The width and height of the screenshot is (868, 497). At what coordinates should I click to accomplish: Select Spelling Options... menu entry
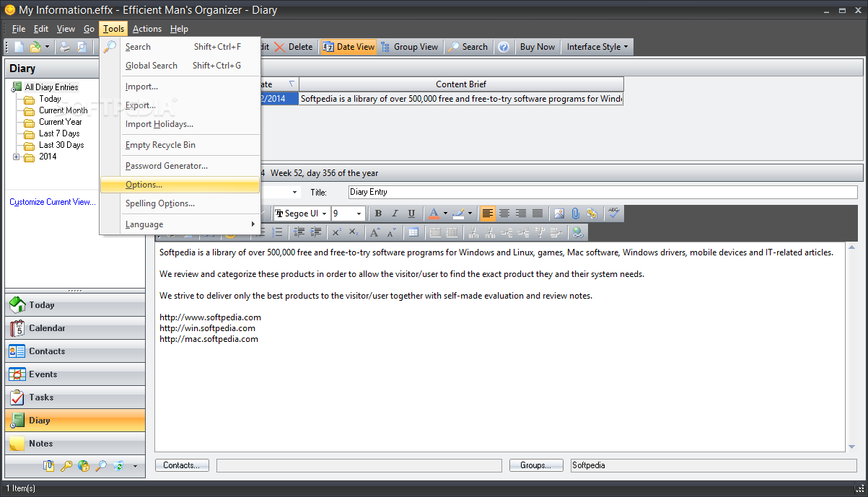click(180, 203)
